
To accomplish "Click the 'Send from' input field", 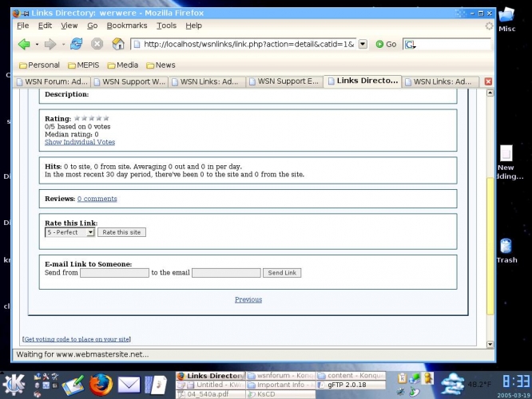I will click(114, 273).
